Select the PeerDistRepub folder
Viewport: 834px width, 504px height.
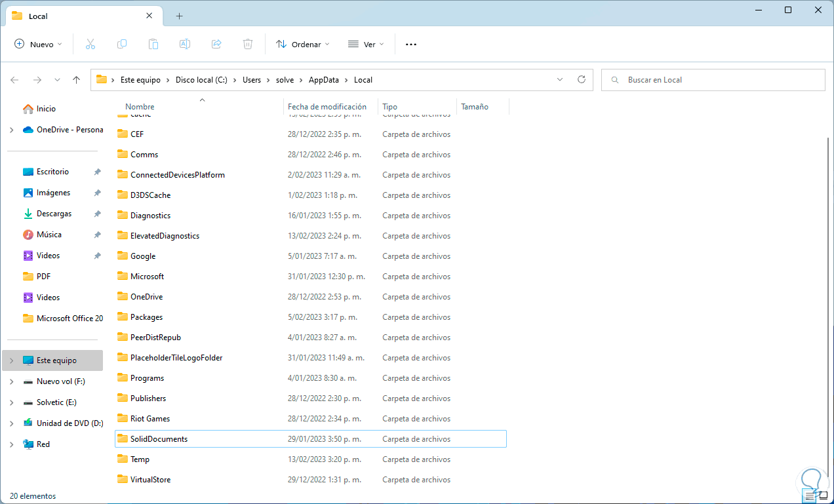pyautogui.click(x=311, y=338)
